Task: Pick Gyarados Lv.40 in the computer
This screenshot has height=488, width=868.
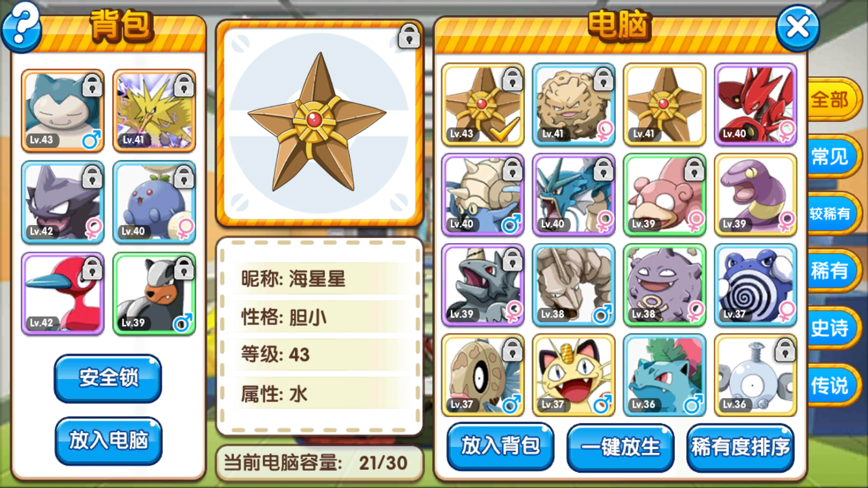Action: [x=574, y=195]
